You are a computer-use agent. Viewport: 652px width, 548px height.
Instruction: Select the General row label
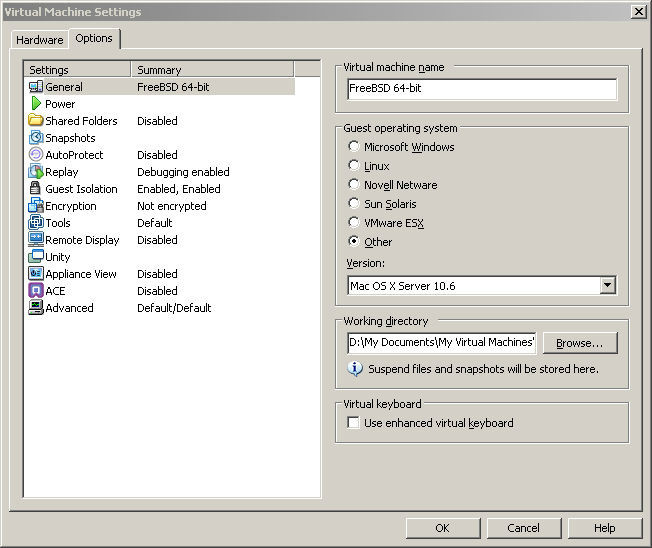pos(64,87)
